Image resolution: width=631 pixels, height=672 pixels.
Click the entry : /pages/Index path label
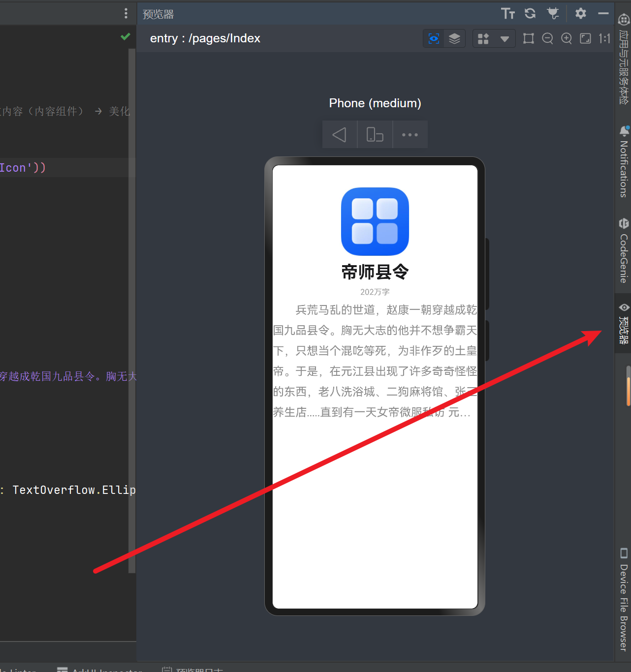(x=205, y=38)
